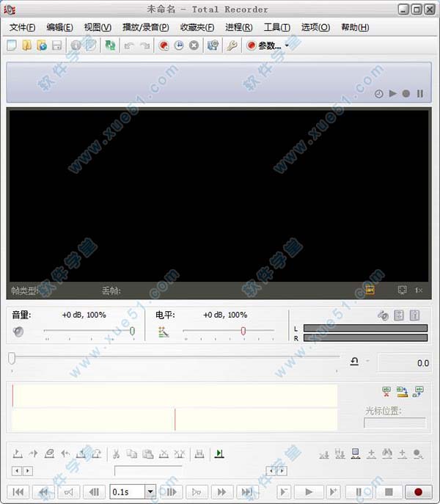Open the 进程(R) menu

[239, 27]
